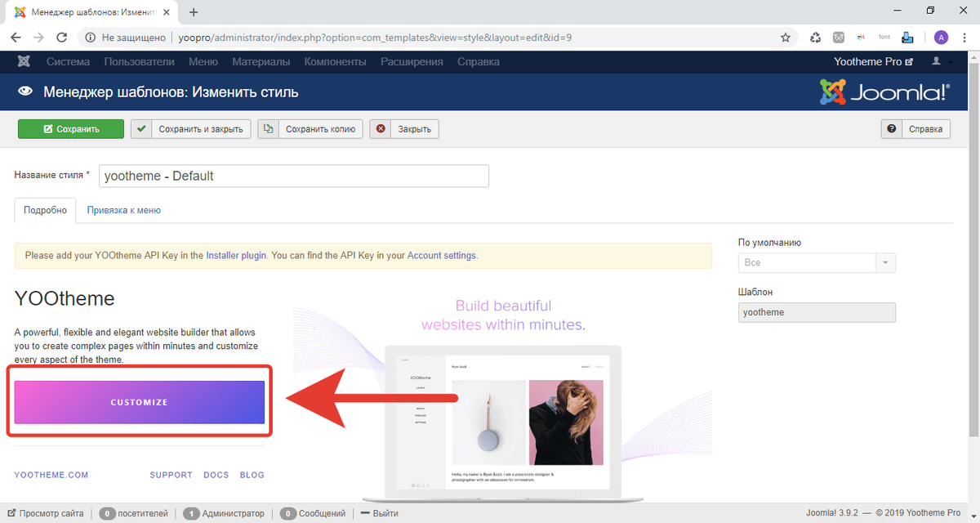Click Сохранить копию button
The width and height of the screenshot is (980, 523).
[x=310, y=129]
